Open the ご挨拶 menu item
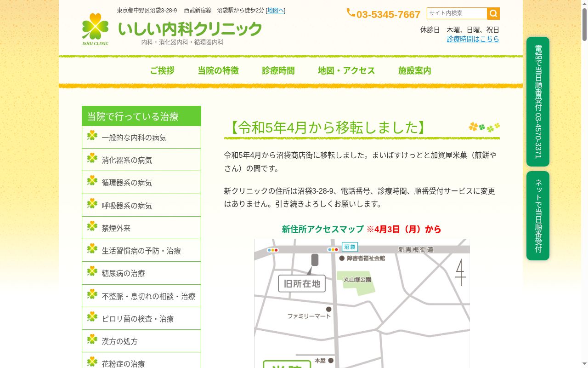This screenshot has height=368, width=588. (x=162, y=71)
